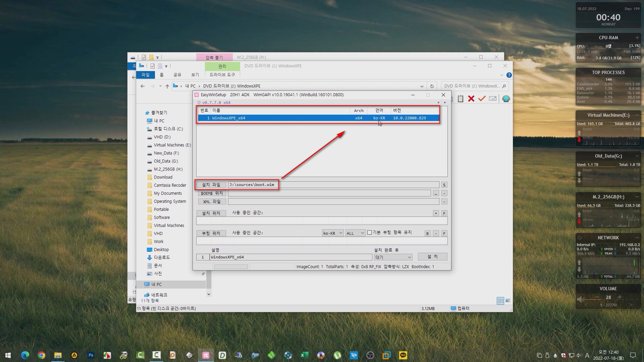The height and width of the screenshot is (362, 644).
Task: Click the Explorer refresh button next to address bar
Action: click(432, 86)
